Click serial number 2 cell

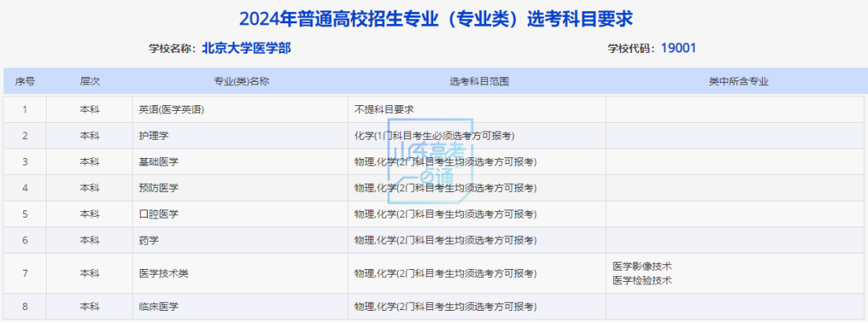[x=25, y=136]
